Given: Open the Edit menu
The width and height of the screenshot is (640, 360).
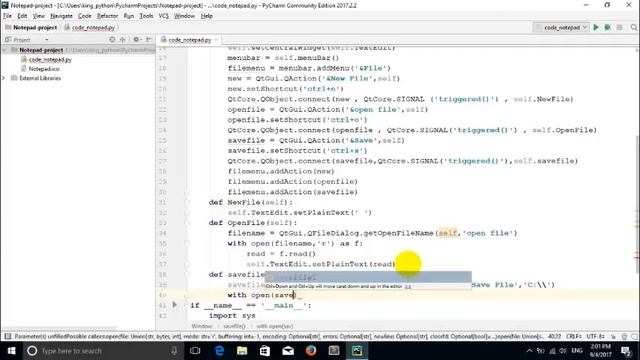Looking at the screenshot, I should pos(22,16).
